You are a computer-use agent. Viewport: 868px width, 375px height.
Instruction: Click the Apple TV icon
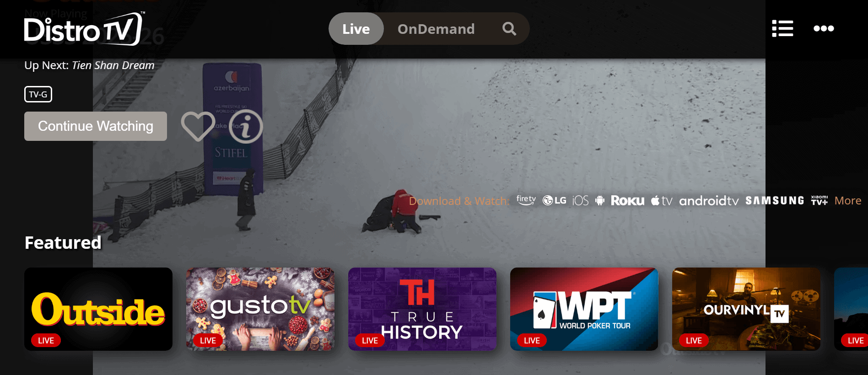[661, 200]
